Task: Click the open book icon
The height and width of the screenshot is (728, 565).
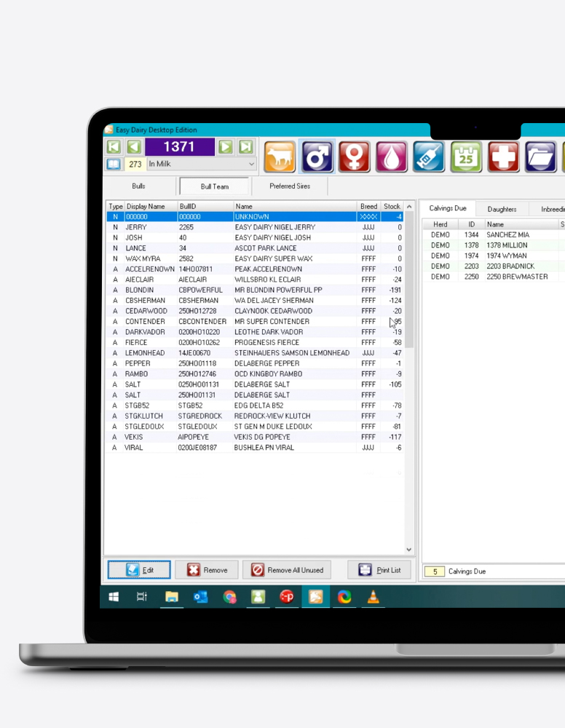Action: tap(114, 164)
